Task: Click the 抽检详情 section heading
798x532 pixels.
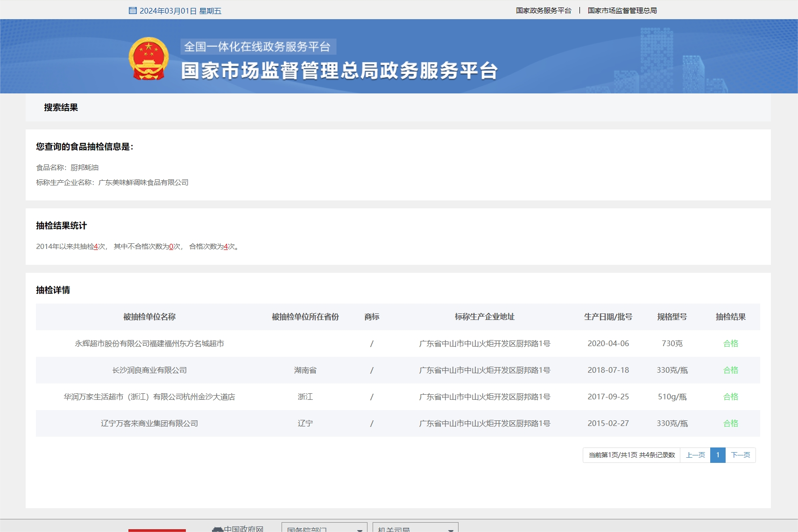Action: pos(53,290)
